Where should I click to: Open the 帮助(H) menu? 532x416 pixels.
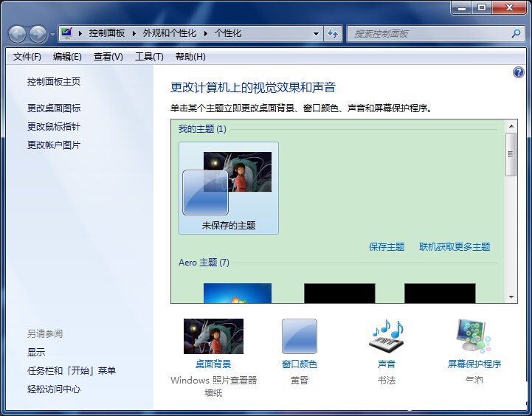point(190,57)
